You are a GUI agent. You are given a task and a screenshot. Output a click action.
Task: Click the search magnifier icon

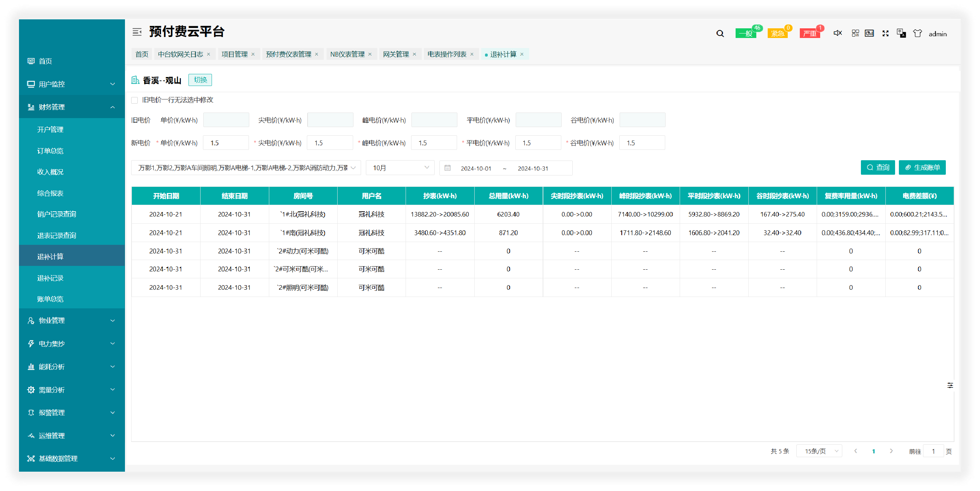(720, 33)
